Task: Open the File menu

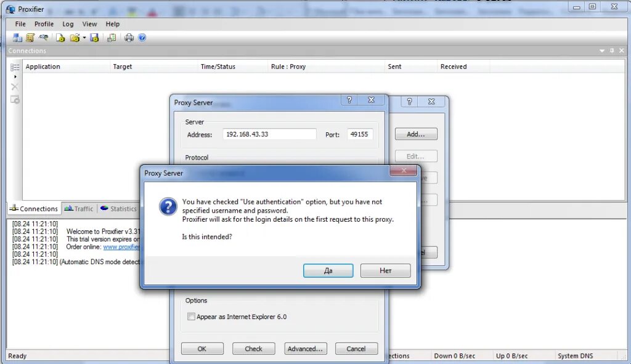Action: tap(20, 24)
